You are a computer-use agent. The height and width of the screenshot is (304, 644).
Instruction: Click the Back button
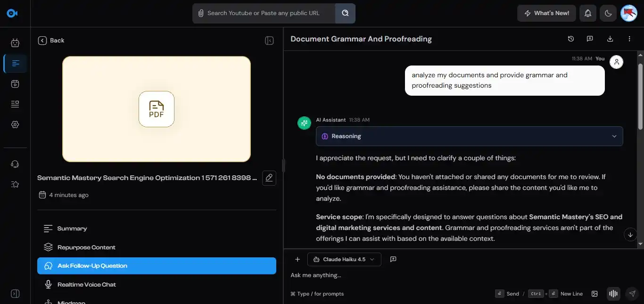tap(51, 41)
